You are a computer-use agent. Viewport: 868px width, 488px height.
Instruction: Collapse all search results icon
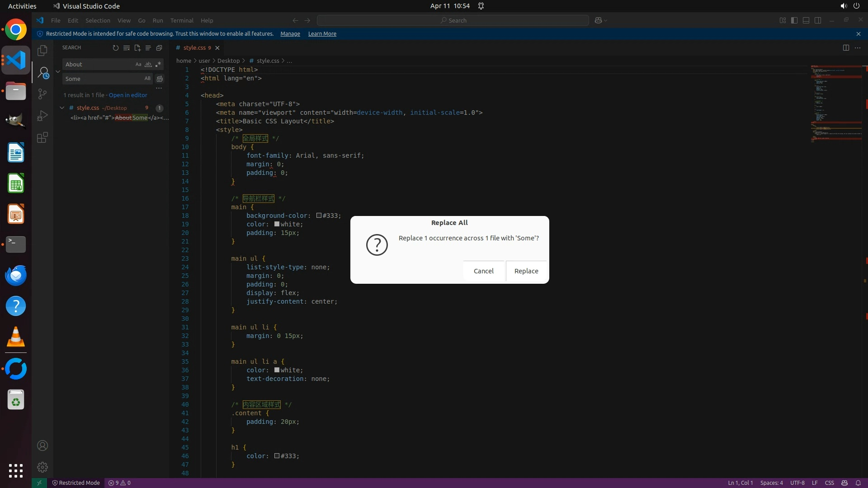(159, 48)
